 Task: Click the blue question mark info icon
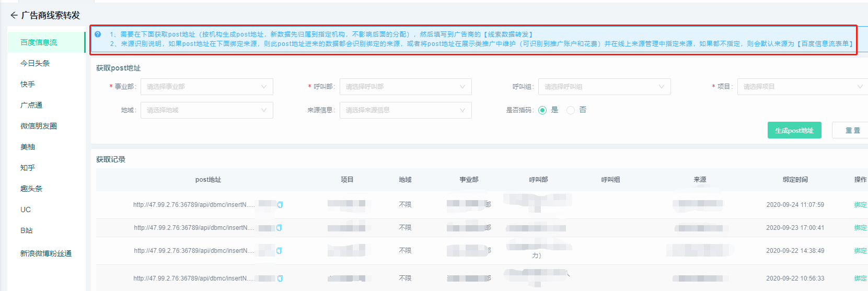click(98, 34)
